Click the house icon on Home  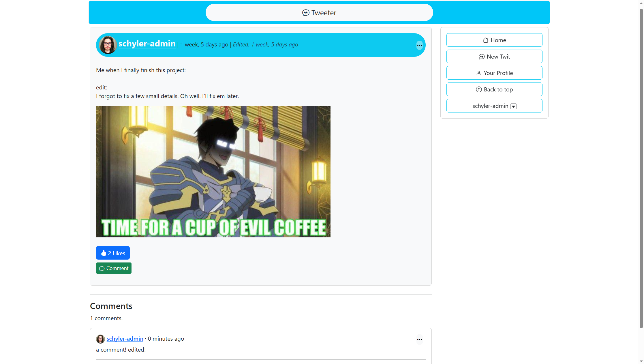click(x=486, y=40)
